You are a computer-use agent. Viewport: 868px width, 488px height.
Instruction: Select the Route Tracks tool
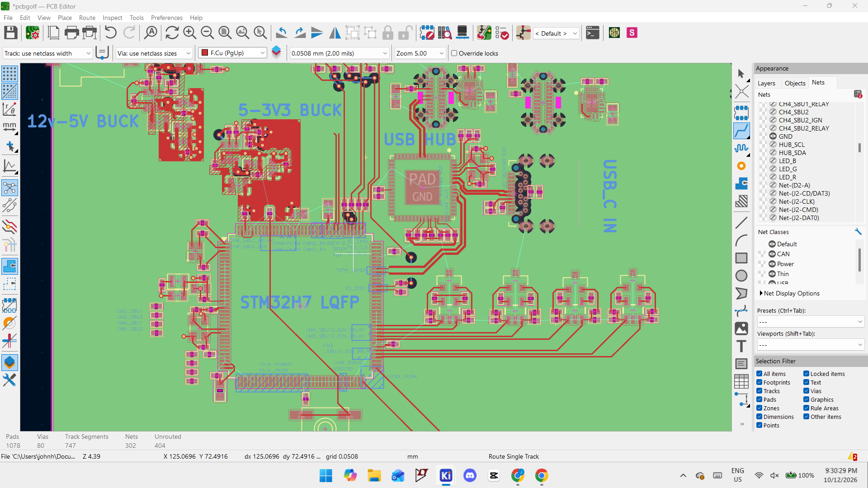(x=741, y=131)
